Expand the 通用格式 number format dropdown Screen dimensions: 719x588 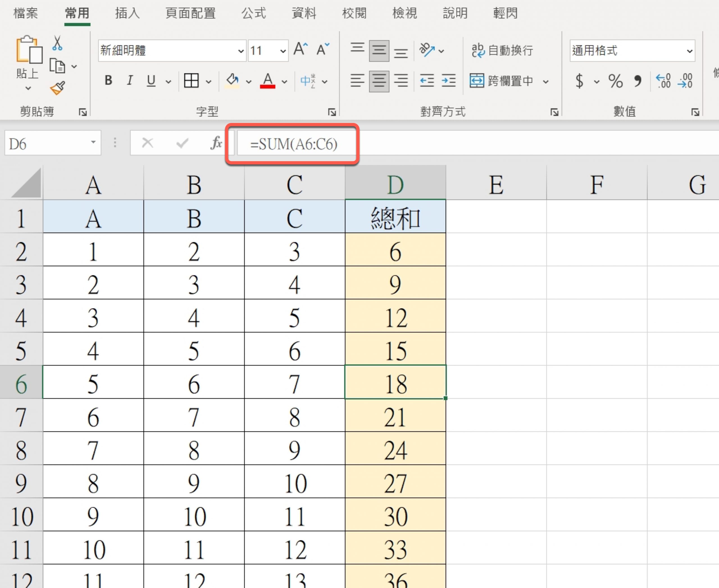click(x=689, y=51)
